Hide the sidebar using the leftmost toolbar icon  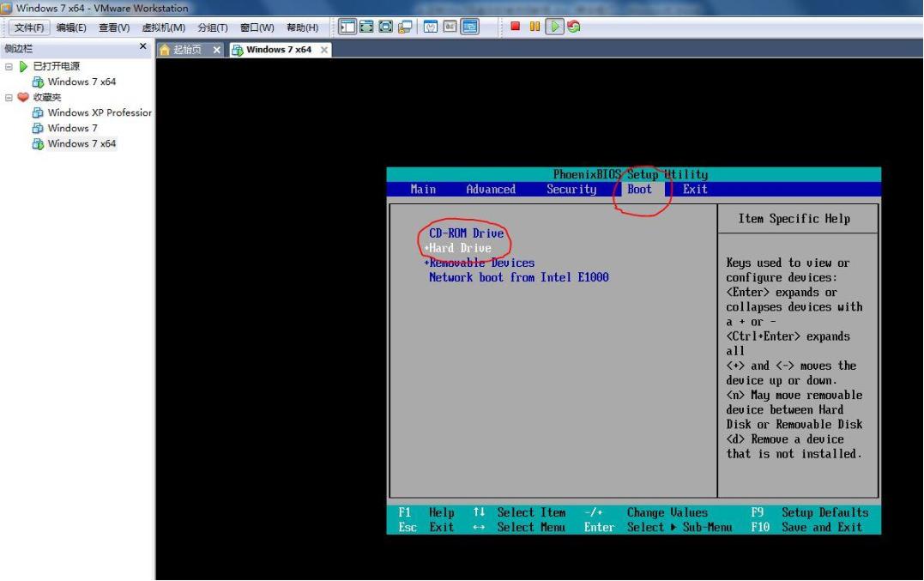[347, 27]
